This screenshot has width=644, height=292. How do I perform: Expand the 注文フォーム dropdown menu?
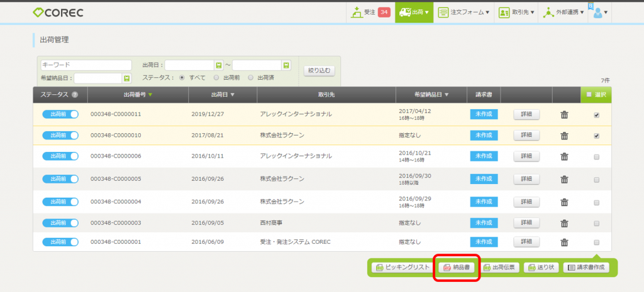pos(463,12)
